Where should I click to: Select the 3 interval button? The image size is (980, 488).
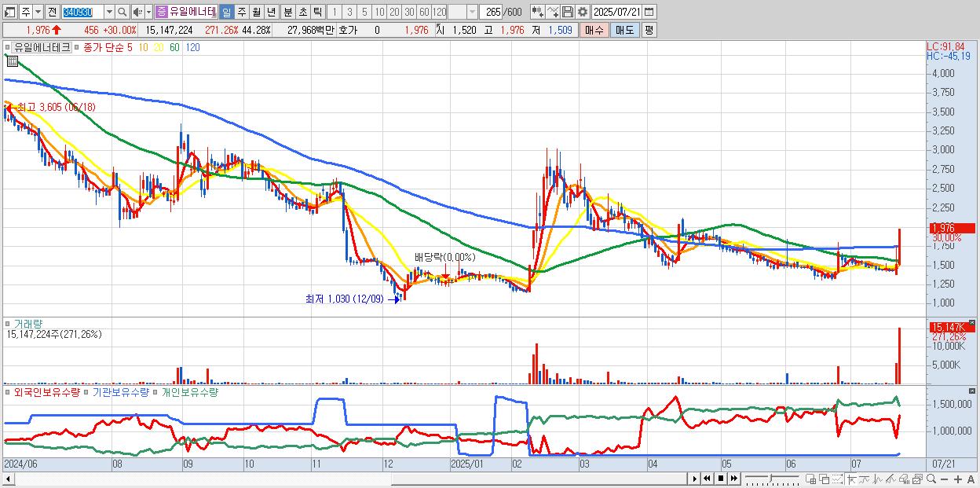tap(349, 12)
